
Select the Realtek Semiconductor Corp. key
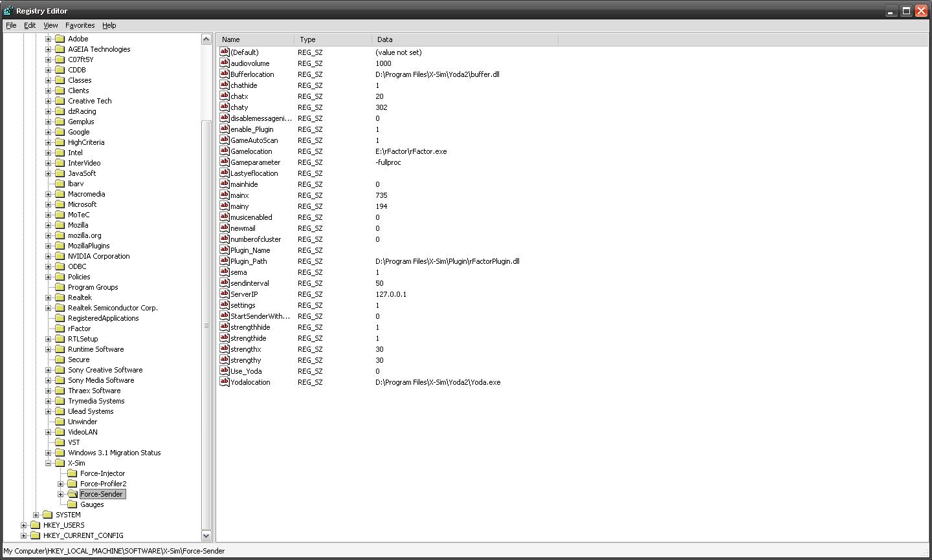pos(113,308)
